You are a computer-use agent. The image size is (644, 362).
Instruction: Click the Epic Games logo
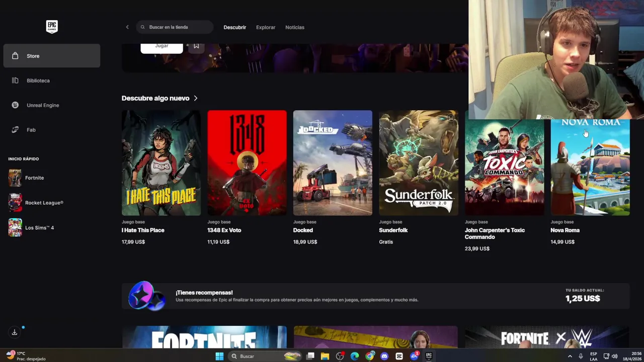52,27
